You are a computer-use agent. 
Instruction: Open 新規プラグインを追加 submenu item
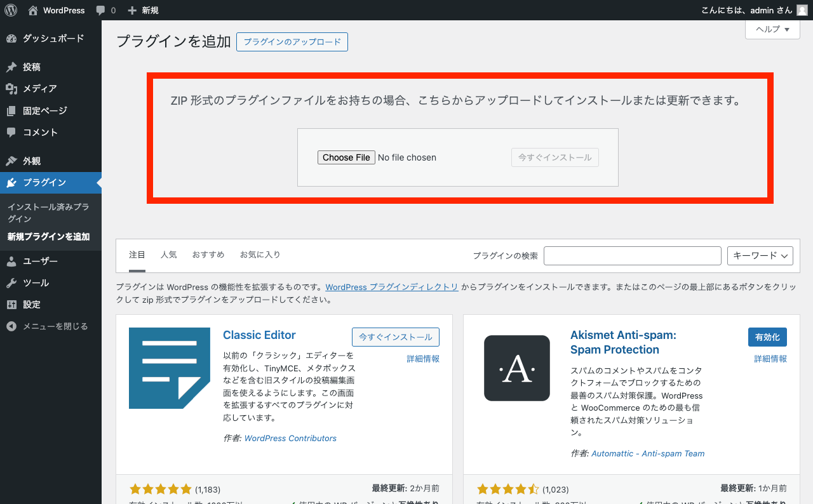pos(48,237)
